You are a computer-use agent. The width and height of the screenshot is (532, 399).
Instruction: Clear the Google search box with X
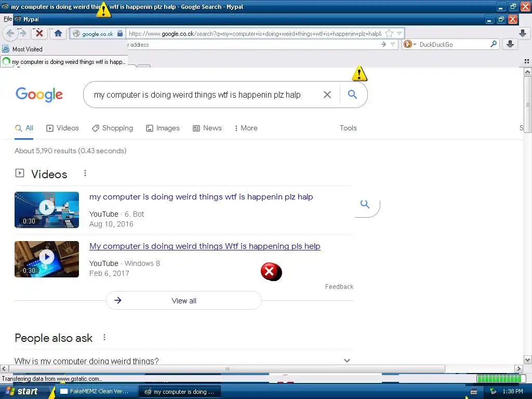point(327,95)
